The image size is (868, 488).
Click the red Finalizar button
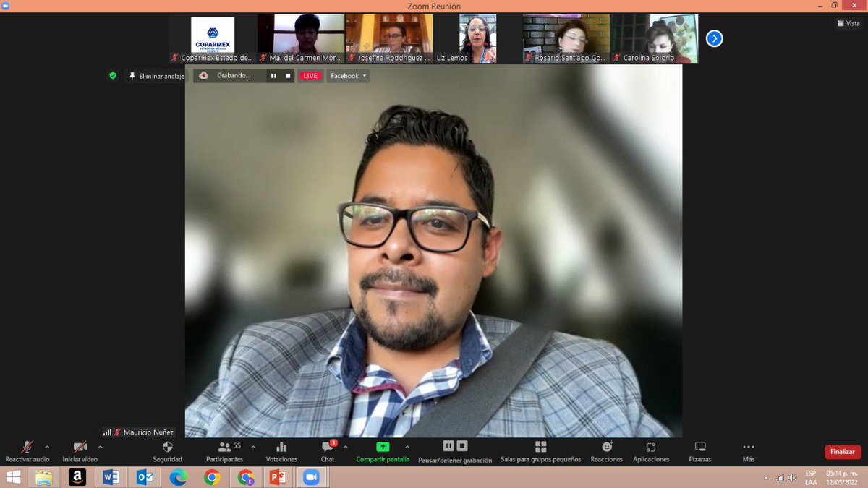point(843,451)
